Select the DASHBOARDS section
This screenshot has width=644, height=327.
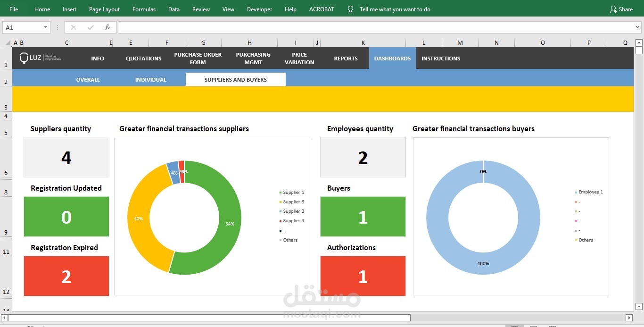click(x=392, y=58)
